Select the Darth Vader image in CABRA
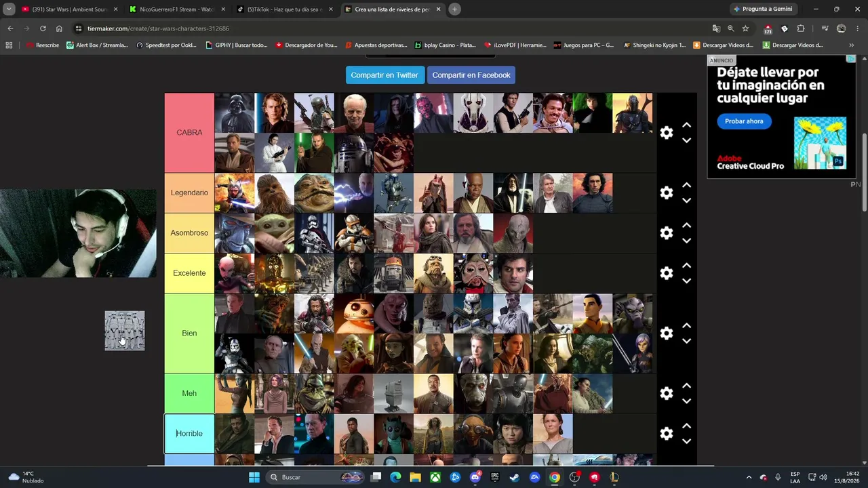Screen dimensions: 868x488 tap(234, 113)
